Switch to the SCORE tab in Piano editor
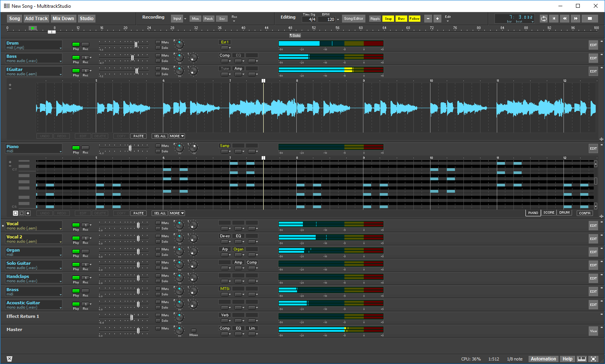Screen dimensions: 605x364 pos(549,213)
